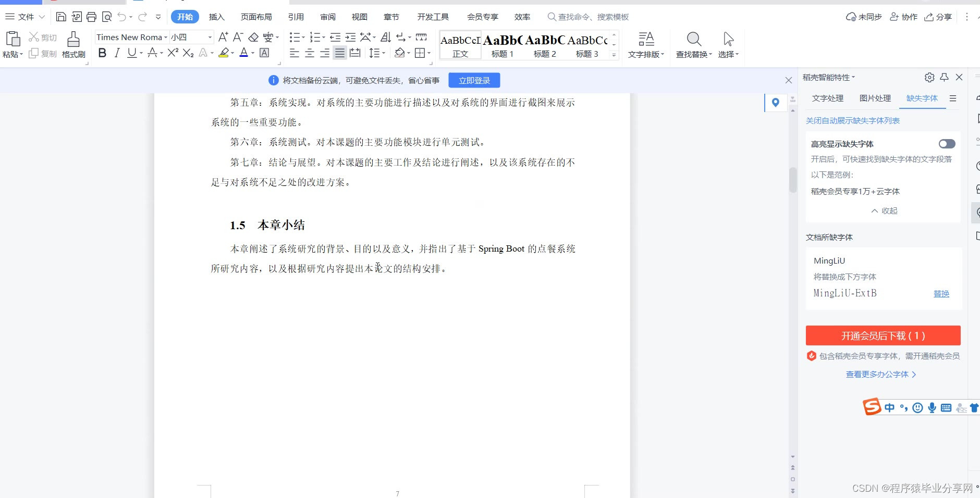
Task: Activate Format Painter (格式刷)
Action: tap(73, 45)
